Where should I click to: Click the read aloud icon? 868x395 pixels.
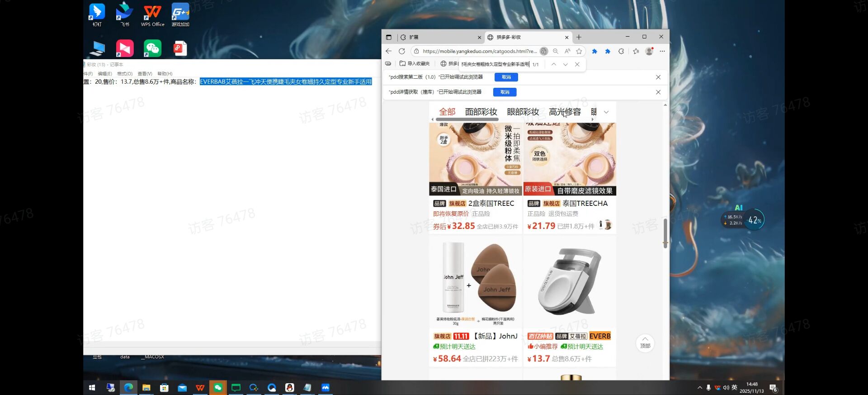pos(567,51)
